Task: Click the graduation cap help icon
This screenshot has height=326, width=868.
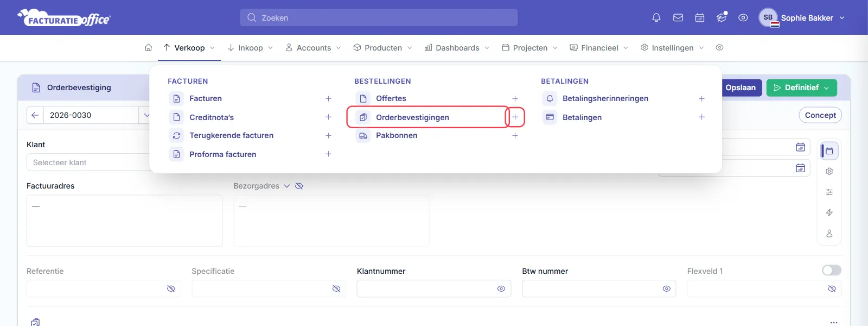Action: coord(722,17)
